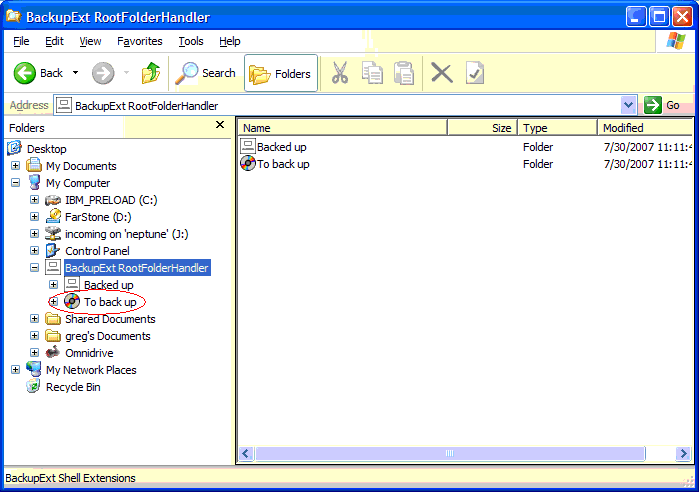Select BackupExt RootFolderHandler icon in tree
699x492 pixels.
(x=53, y=267)
